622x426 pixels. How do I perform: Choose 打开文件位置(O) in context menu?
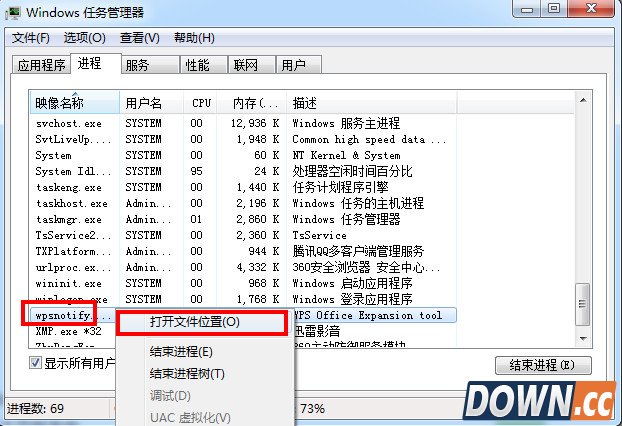coord(202,322)
